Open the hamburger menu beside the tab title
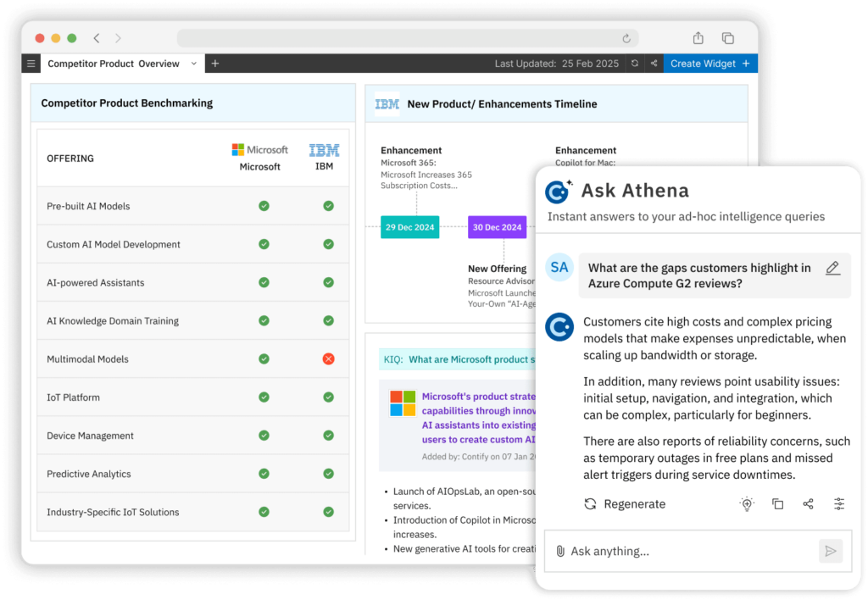This screenshot has width=868, height=600. [x=31, y=63]
